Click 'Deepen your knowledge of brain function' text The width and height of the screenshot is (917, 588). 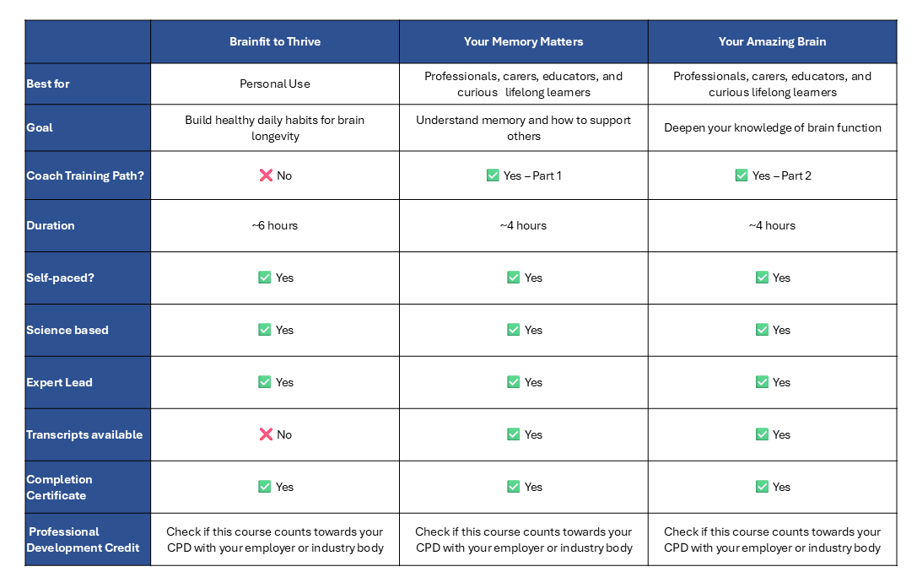click(x=772, y=128)
